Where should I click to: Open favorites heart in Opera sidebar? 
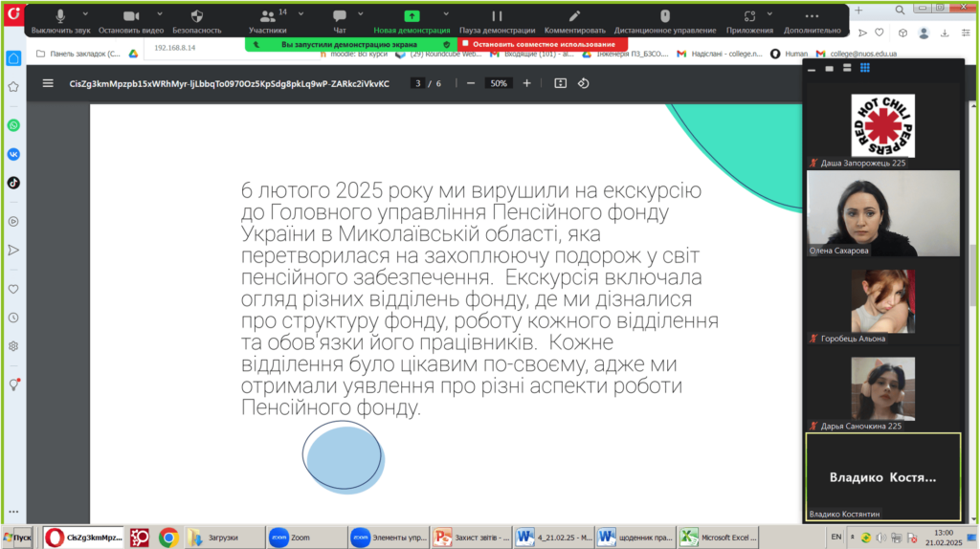13,289
